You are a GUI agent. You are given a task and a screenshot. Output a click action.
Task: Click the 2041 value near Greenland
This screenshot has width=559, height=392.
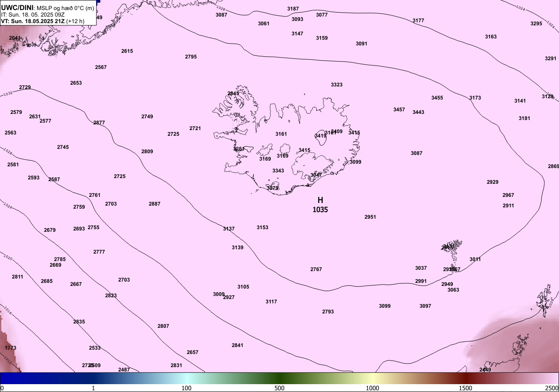pyautogui.click(x=15, y=38)
